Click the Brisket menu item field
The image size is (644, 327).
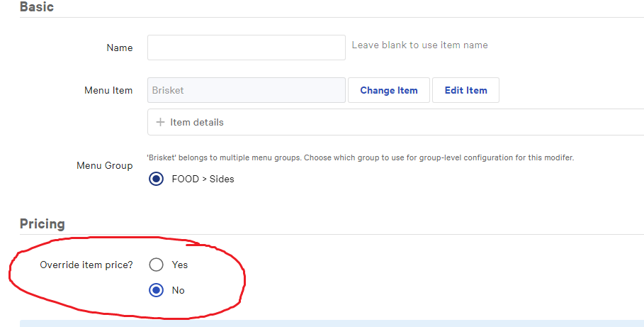tap(246, 91)
